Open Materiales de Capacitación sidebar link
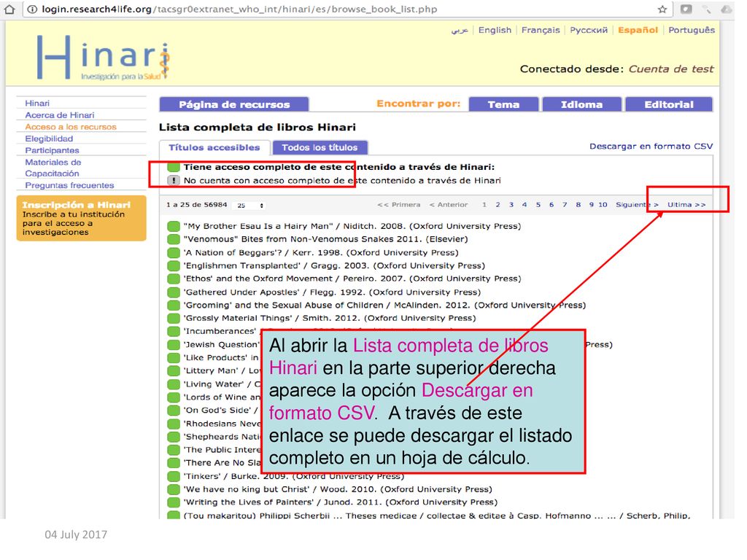Image resolution: width=747 pixels, height=560 pixels. (x=53, y=168)
